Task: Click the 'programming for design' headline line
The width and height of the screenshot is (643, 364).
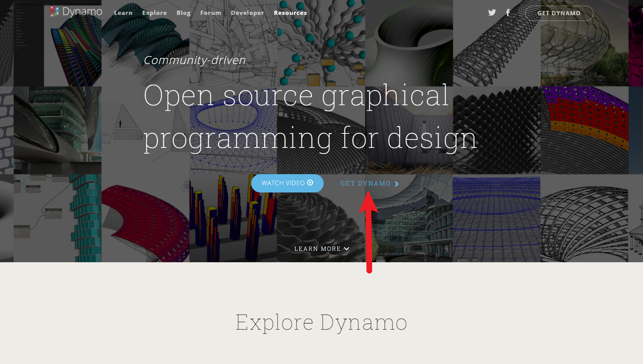Action: [x=310, y=139]
